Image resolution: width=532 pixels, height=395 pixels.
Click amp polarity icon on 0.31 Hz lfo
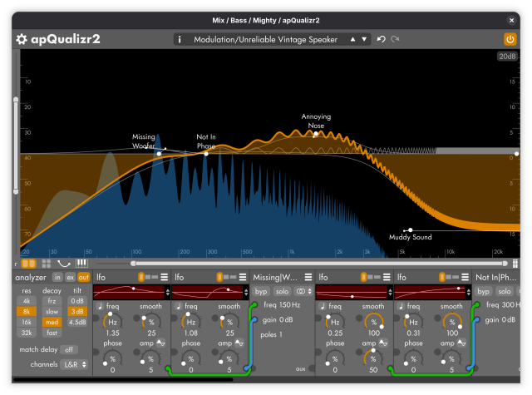462,343
